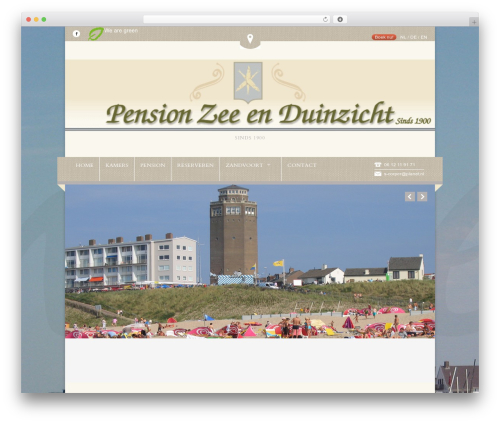Click the browser reload icon
This screenshot has height=423, width=500.
tap(325, 19)
